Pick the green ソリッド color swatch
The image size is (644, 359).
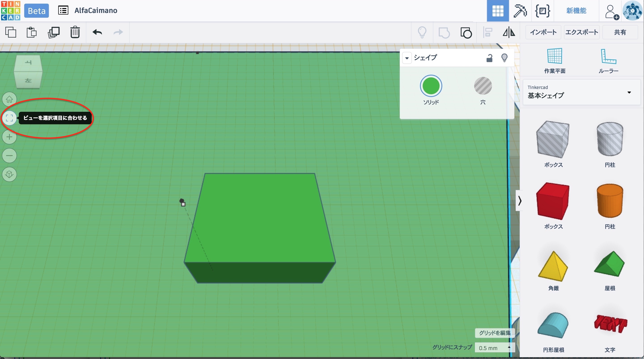(431, 86)
